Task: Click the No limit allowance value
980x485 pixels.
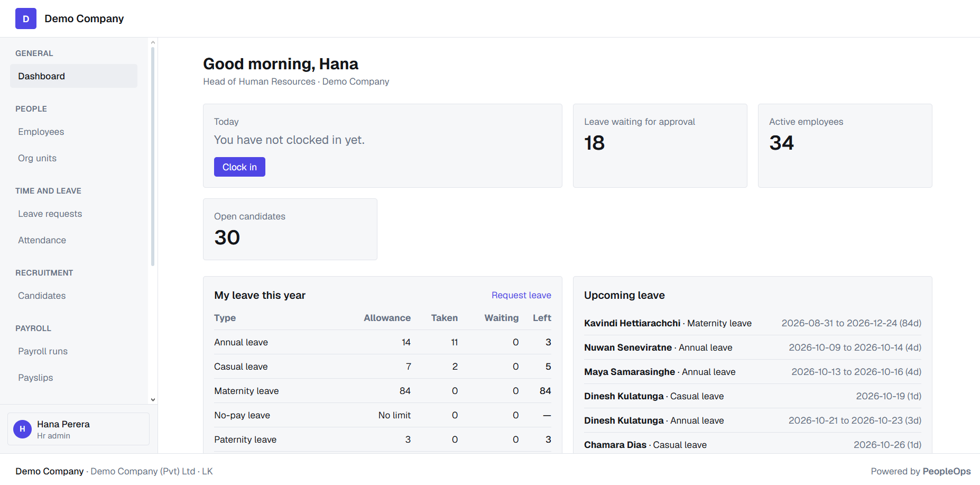Action: point(394,415)
